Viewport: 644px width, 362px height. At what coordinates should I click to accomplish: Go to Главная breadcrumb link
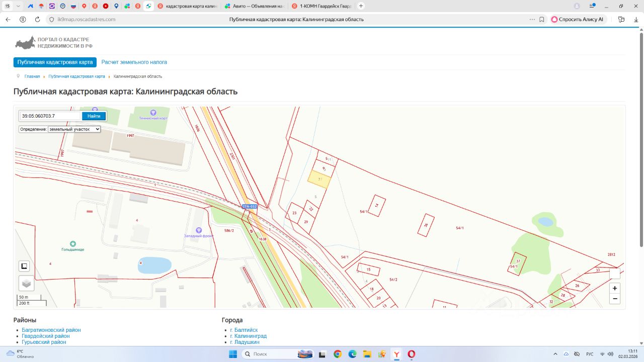tap(32, 76)
